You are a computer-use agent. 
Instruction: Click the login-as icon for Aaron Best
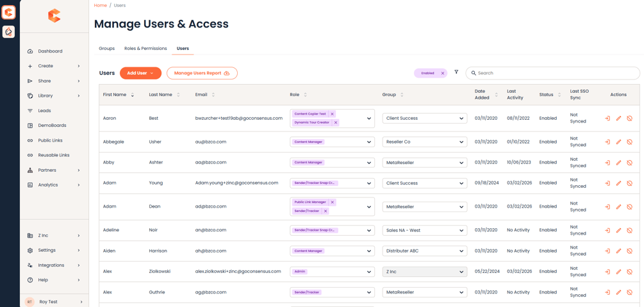coord(607,119)
